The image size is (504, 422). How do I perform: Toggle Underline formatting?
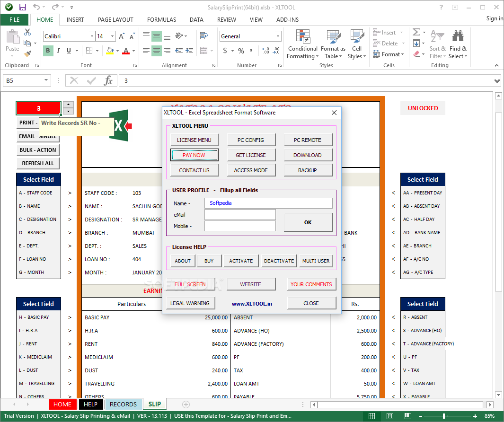click(x=69, y=51)
